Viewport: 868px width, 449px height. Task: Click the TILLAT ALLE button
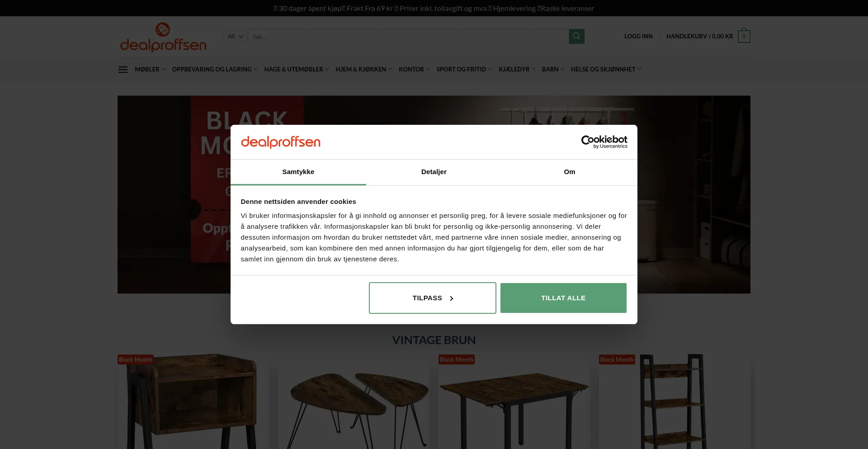tap(563, 298)
